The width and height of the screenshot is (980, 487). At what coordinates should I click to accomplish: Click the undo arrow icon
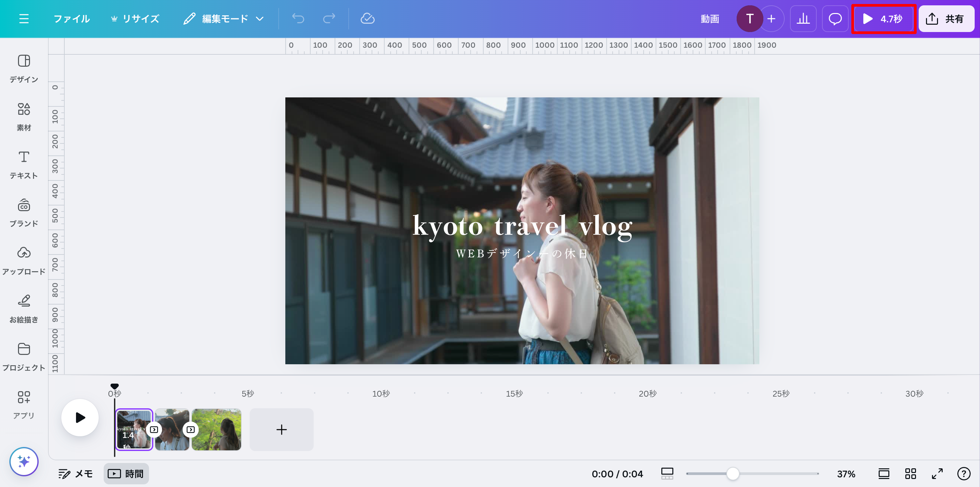pos(298,18)
